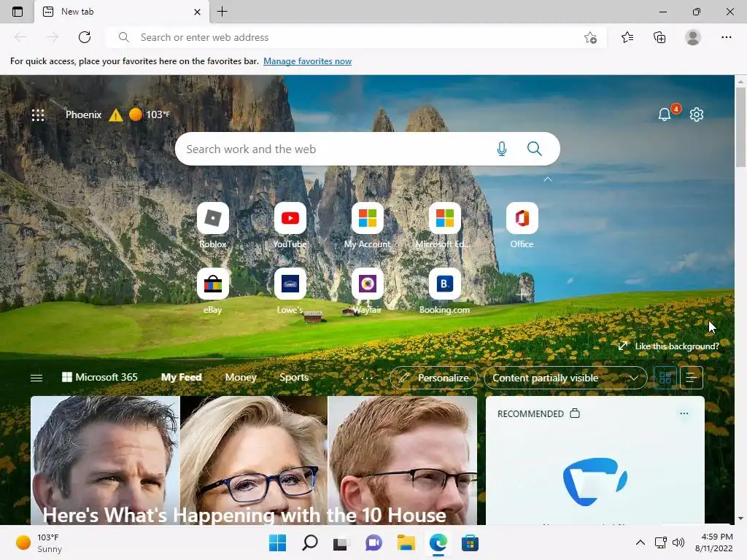747x560 pixels.
Task: Open the Lowe's quick link
Action: coord(290,291)
